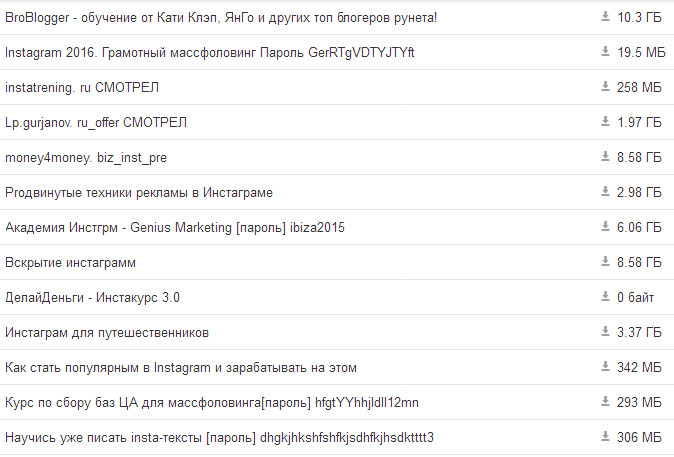Image resolution: width=674 pixels, height=457 pixels.
Task: Download the insta-тексты 306 МБ file
Action: click(x=605, y=437)
